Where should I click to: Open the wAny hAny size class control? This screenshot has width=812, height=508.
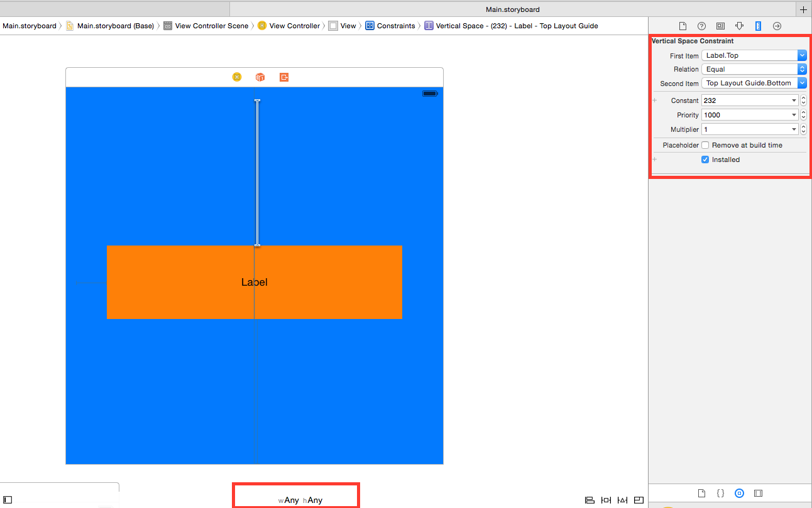[x=300, y=500]
